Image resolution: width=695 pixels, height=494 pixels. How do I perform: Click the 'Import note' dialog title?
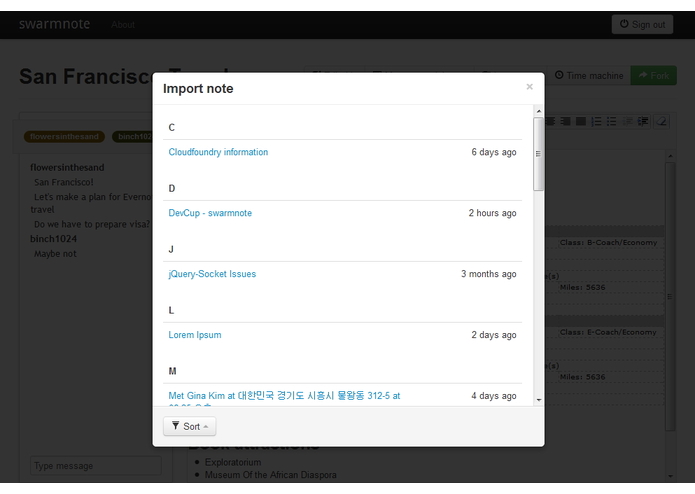[x=198, y=89]
